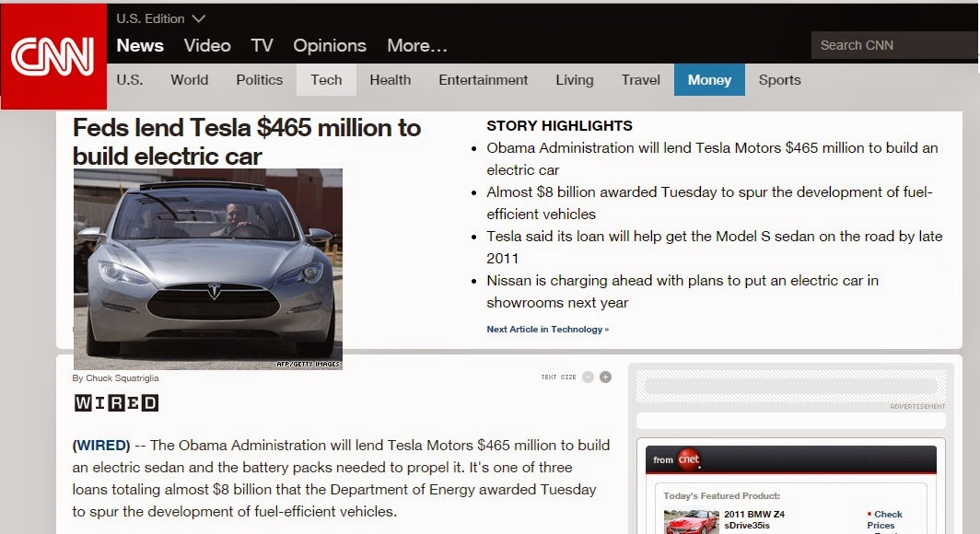Click the highlight about Nissan electric car

point(682,292)
